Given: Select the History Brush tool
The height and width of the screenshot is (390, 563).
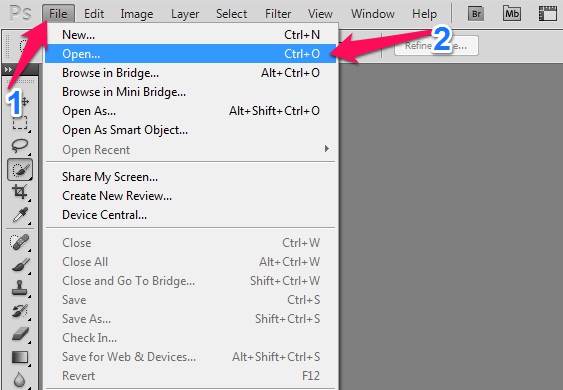Looking at the screenshot, I should 20,311.
